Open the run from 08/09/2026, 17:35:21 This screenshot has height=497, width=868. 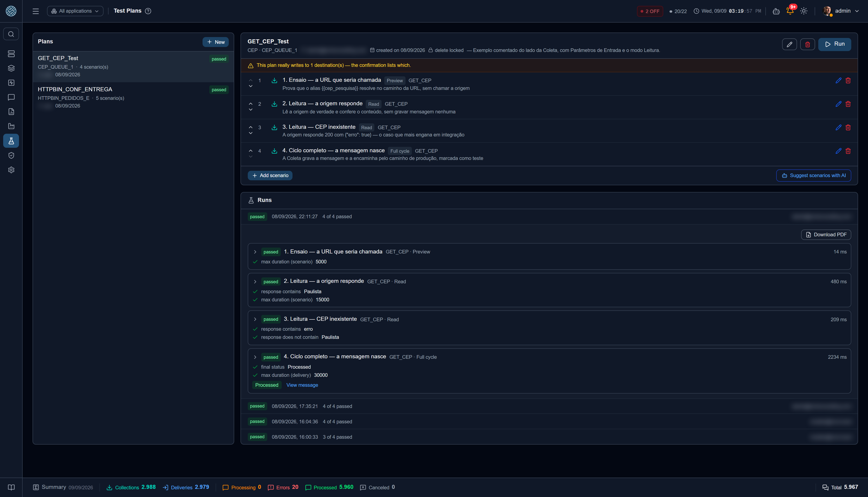[x=549, y=406]
